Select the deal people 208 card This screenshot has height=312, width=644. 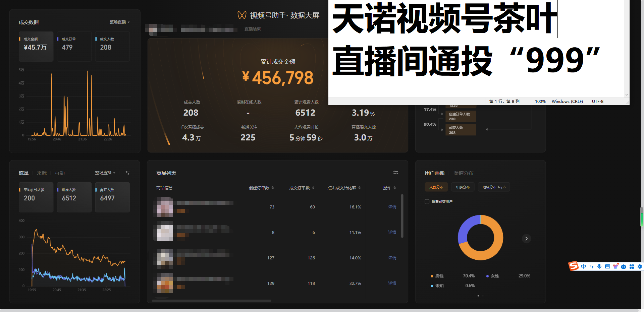point(112,47)
